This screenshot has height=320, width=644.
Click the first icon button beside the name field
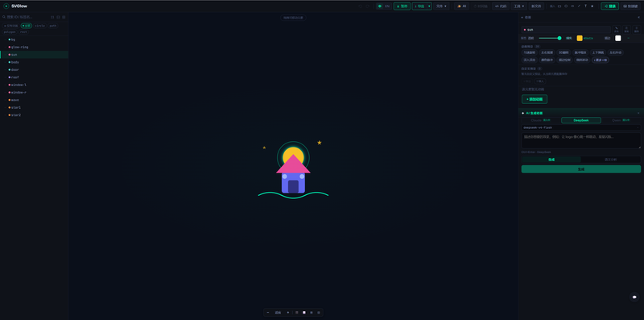click(x=617, y=30)
